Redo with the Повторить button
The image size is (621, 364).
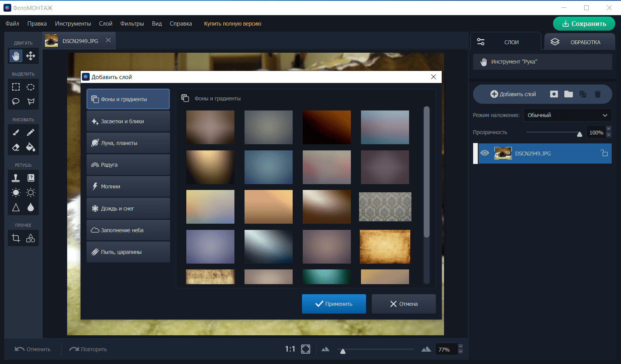tap(88, 349)
